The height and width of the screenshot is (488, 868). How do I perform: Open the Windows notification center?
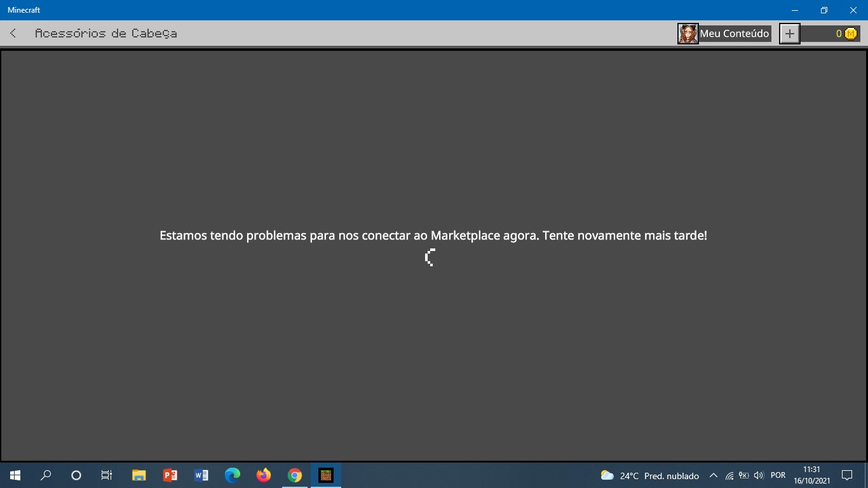pos(846,475)
